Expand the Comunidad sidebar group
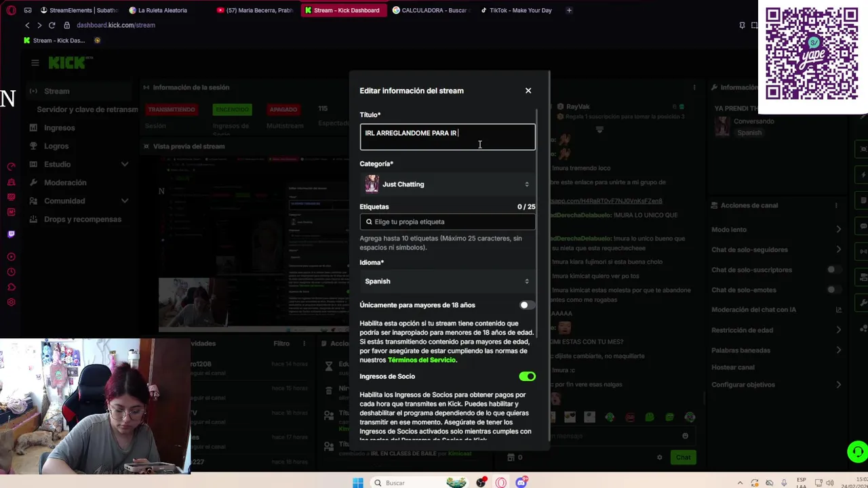Image resolution: width=868 pixels, height=488 pixels. click(x=78, y=201)
